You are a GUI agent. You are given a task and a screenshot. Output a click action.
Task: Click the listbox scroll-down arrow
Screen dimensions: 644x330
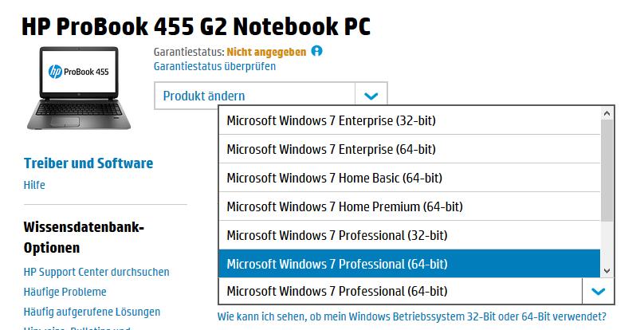pos(607,271)
